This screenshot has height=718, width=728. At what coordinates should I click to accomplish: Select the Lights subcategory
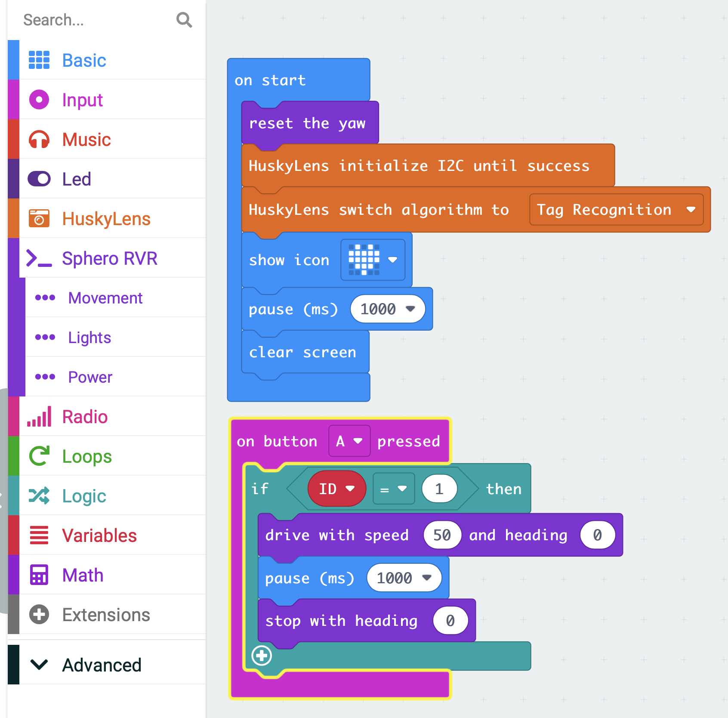pyautogui.click(x=89, y=337)
